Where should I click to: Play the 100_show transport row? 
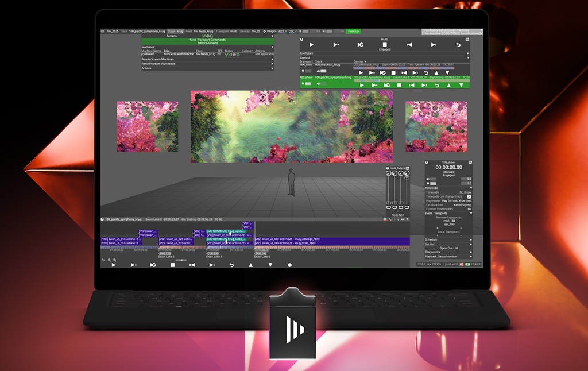pyautogui.click(x=362, y=85)
